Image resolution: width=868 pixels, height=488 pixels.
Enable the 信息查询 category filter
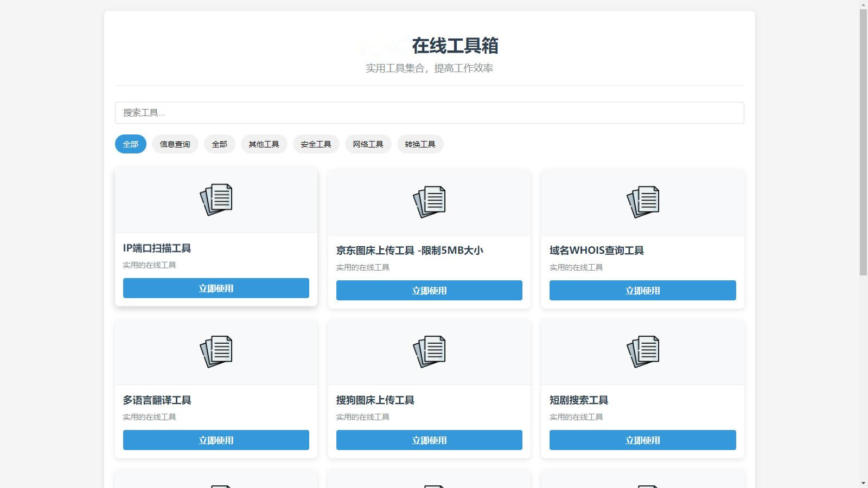click(175, 144)
